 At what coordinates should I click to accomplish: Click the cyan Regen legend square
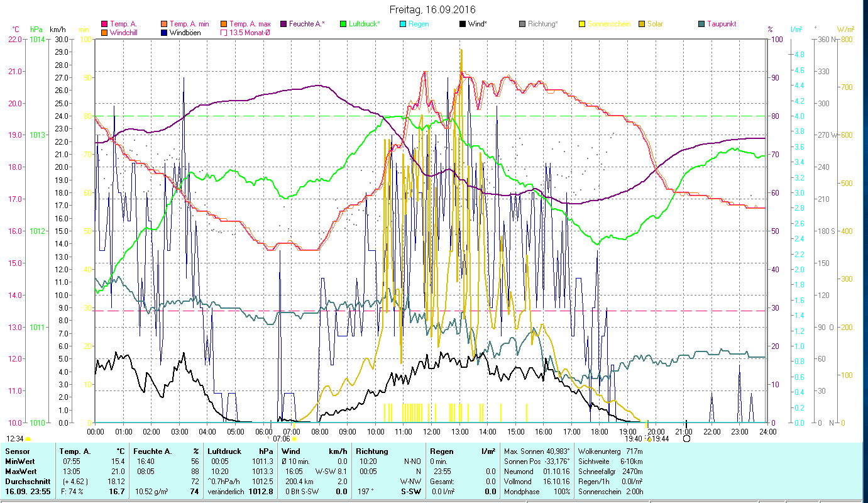[x=402, y=24]
